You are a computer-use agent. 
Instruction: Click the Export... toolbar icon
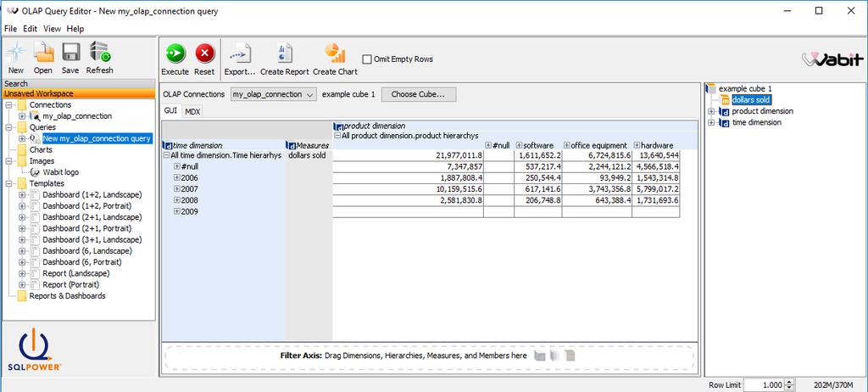coord(240,53)
